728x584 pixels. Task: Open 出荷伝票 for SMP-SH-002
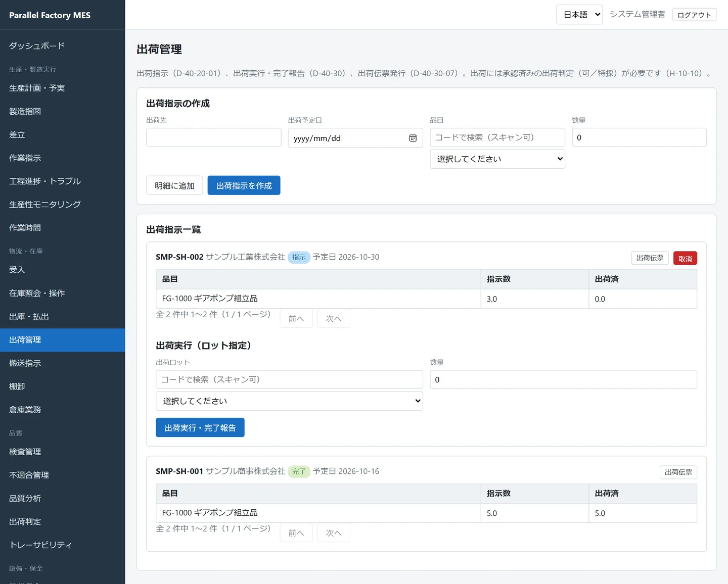(x=650, y=258)
